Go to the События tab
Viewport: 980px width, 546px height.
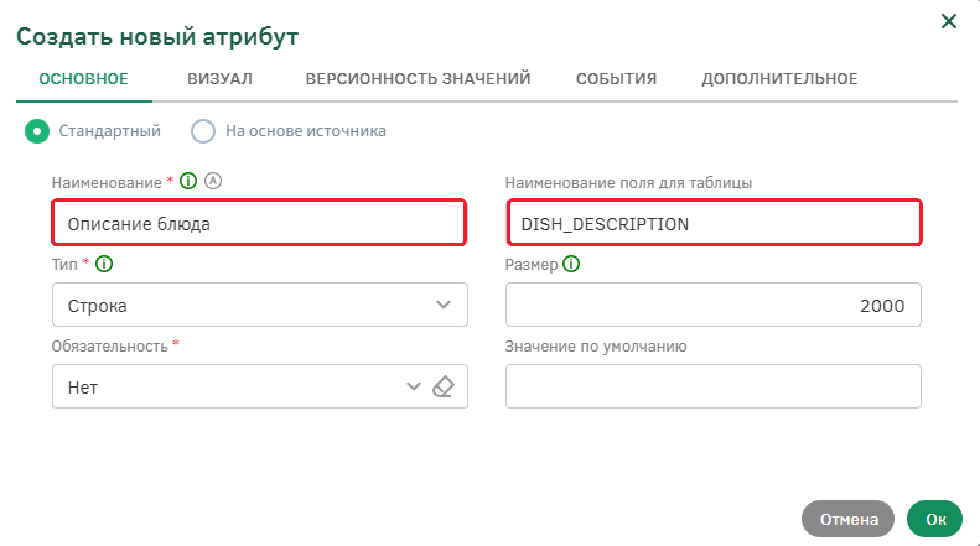[616, 79]
